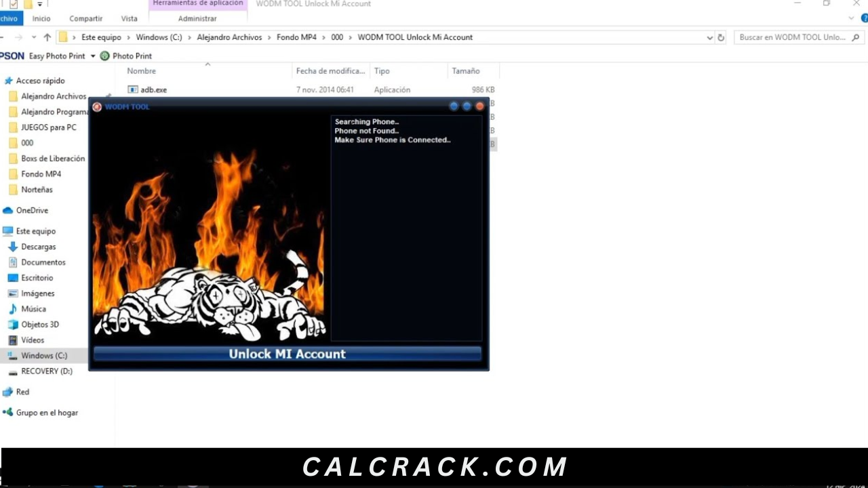The width and height of the screenshot is (868, 488).
Task: Open the Administrar ribbon tab
Action: coord(197,18)
